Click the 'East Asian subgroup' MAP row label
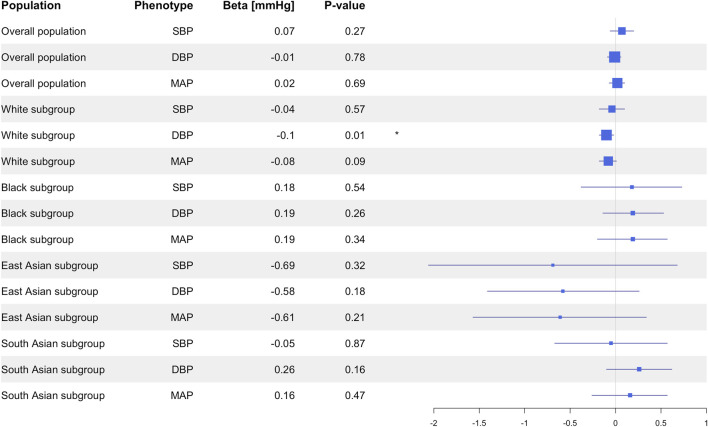The height and width of the screenshot is (427, 708). 50,317
